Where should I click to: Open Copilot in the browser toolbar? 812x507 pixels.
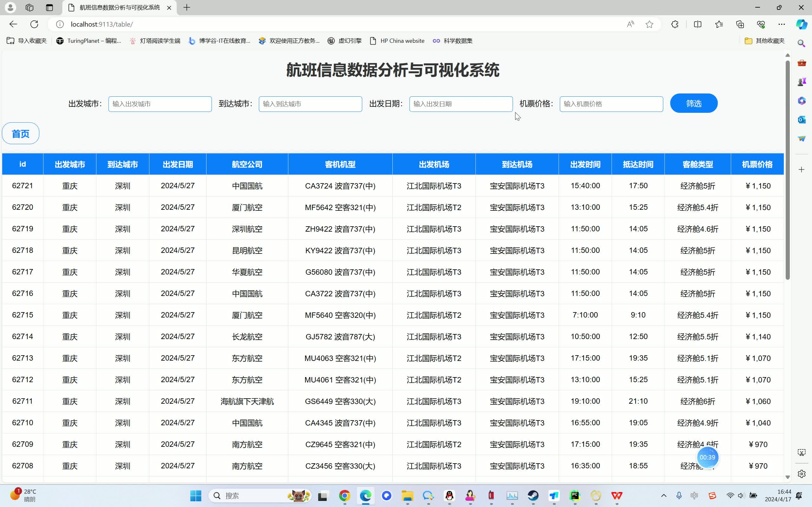tap(801, 24)
